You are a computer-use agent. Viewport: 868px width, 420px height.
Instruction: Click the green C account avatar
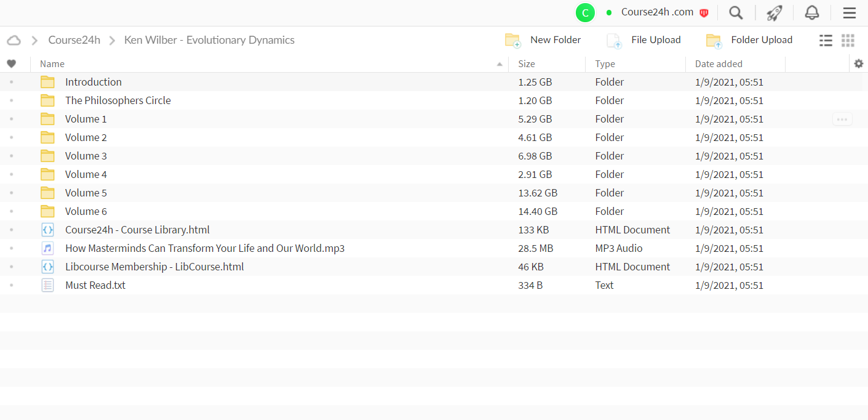point(585,13)
